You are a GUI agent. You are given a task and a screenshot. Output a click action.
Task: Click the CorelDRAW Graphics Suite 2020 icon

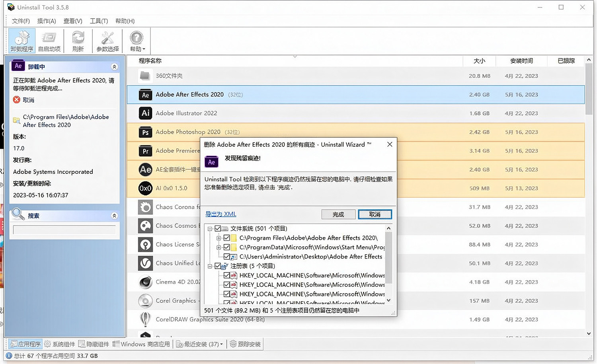click(146, 319)
